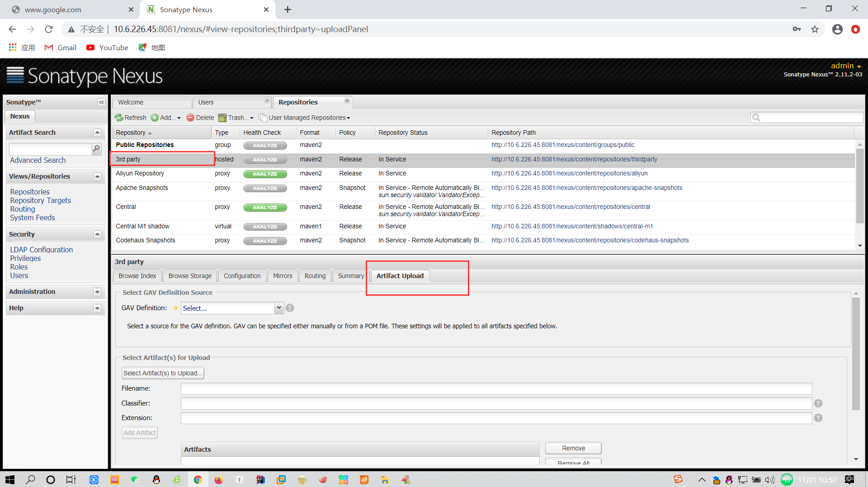
Task: Open the Trash dropdown menu
Action: pos(236,118)
